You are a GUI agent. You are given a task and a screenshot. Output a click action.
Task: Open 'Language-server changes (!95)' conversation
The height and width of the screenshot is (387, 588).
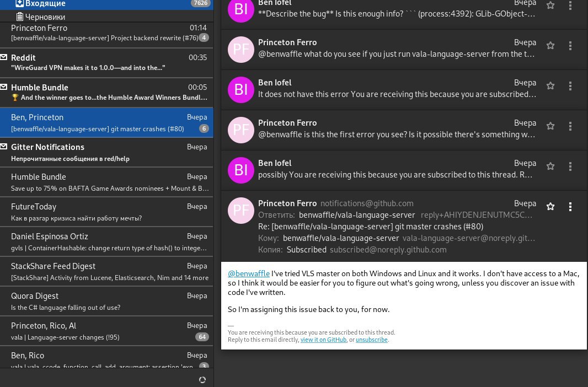106,331
